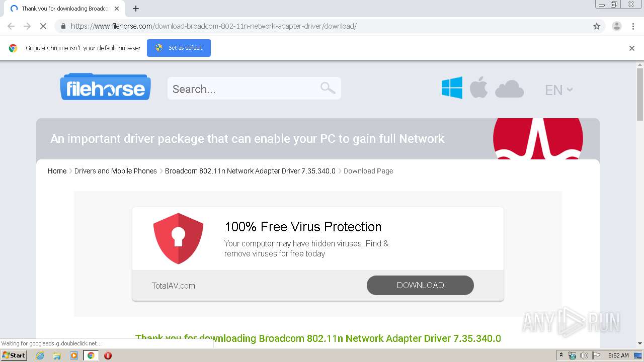
Task: Click the FileHorse search input field
Action: tap(244, 89)
